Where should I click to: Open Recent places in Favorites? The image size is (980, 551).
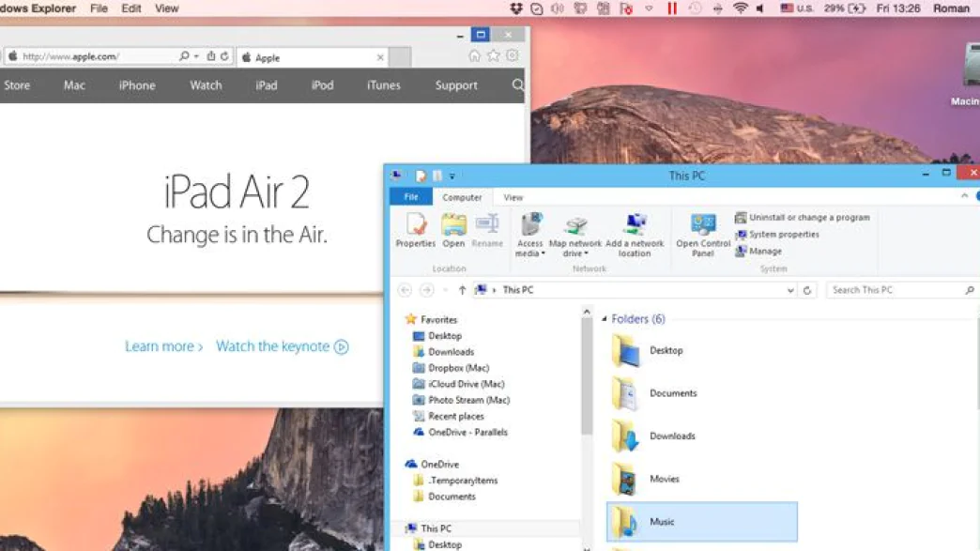[x=449, y=416]
